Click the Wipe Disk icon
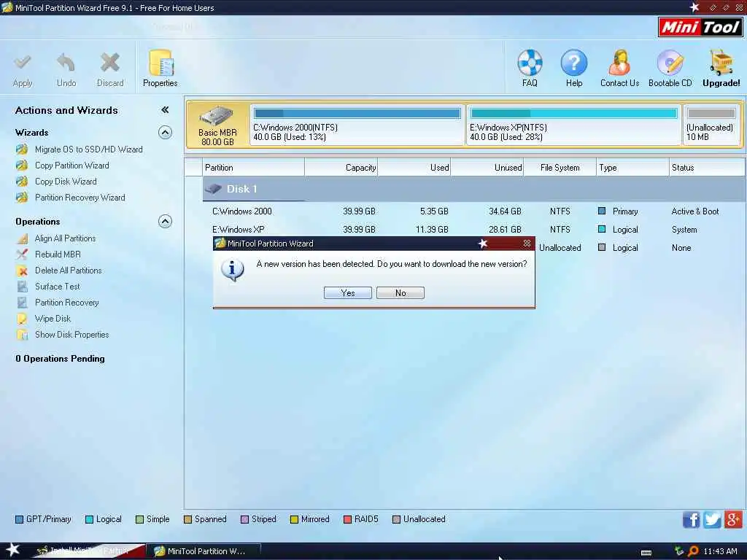Image resolution: width=747 pixels, height=560 pixels. (x=22, y=319)
